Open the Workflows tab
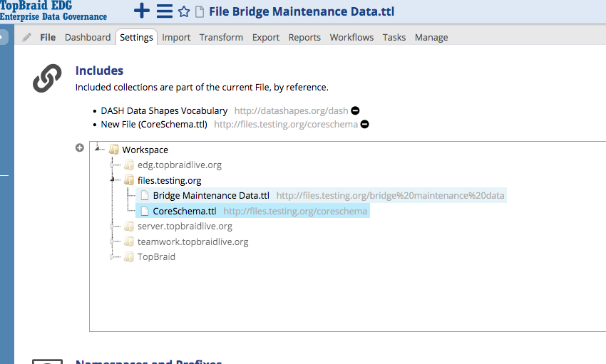This screenshot has width=606, height=364. 351,37
